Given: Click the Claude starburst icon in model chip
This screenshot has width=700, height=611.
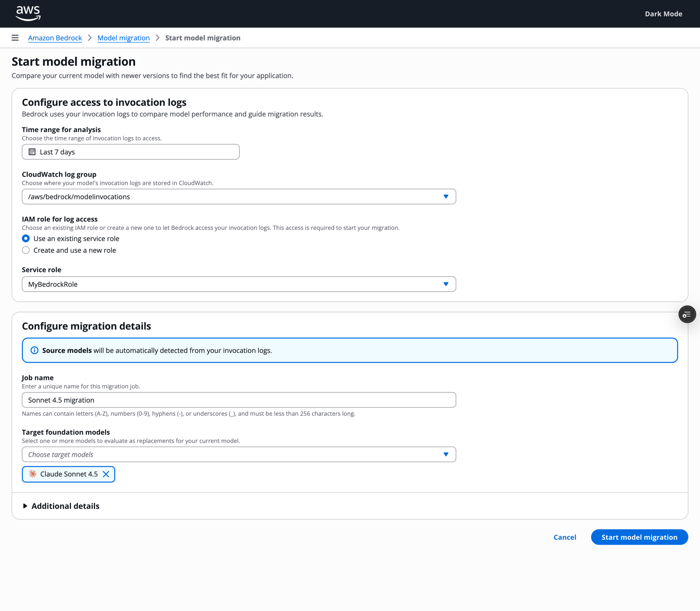Looking at the screenshot, I should [33, 474].
